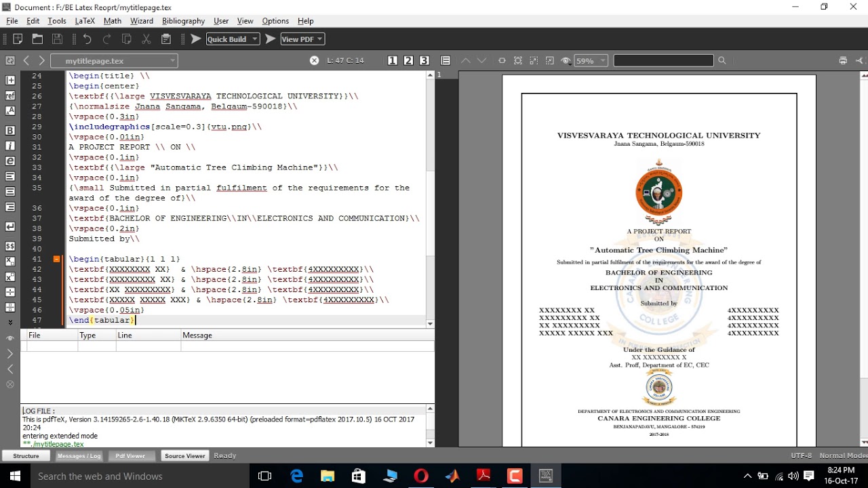Apply bold formatting with the B icon
This screenshot has width=868, height=488.
(x=10, y=130)
